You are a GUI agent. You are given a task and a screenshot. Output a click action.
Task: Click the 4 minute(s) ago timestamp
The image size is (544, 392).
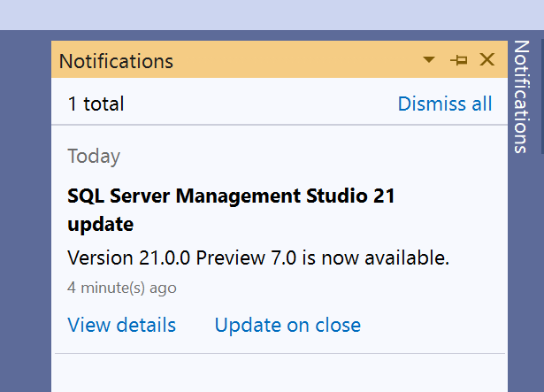121,288
